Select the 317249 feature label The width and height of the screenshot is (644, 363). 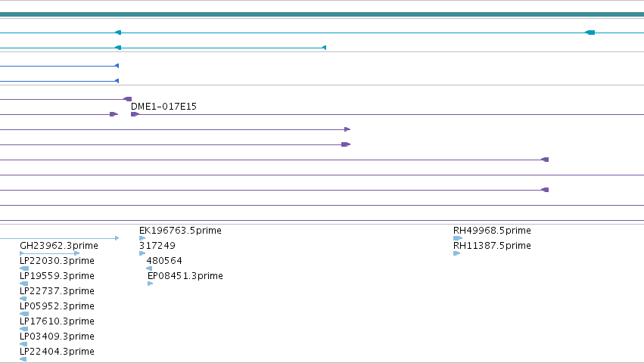point(157,246)
